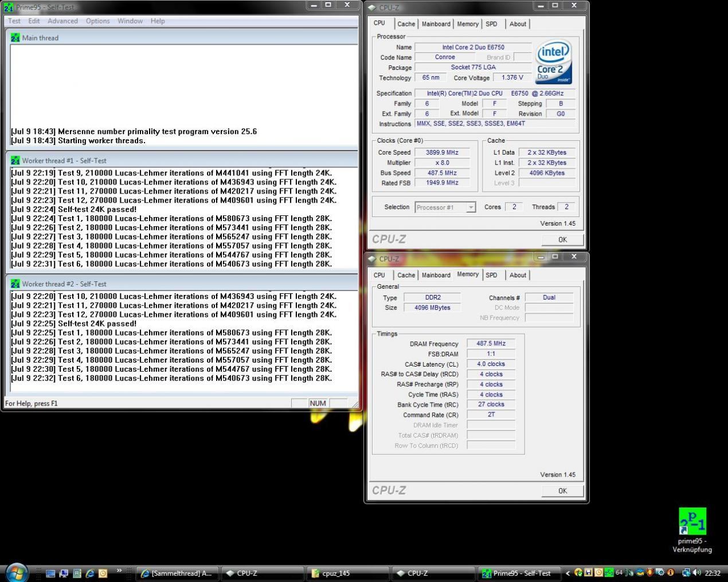Click the NUM indicator in Prime95 status bar
This screenshot has width=728, height=582.
tap(318, 403)
